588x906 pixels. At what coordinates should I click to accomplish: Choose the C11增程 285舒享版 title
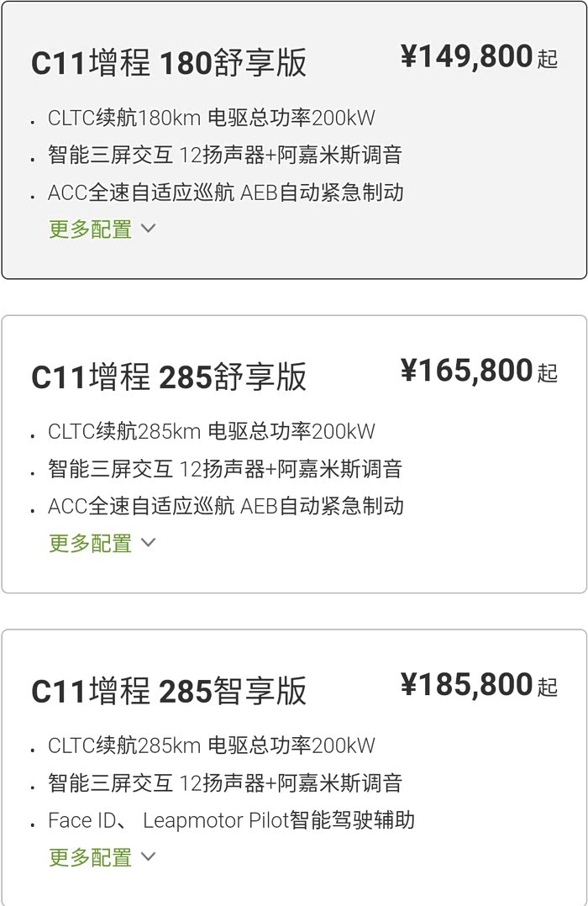coord(169,378)
